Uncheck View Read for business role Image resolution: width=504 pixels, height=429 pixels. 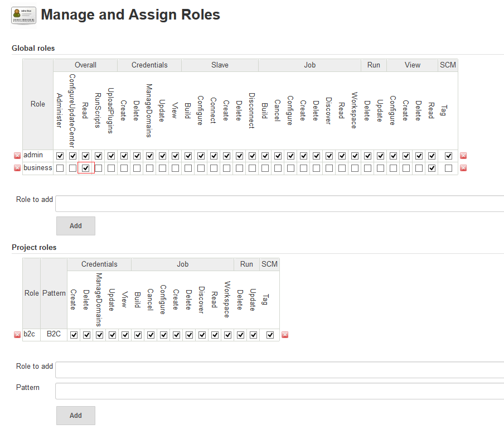click(432, 168)
